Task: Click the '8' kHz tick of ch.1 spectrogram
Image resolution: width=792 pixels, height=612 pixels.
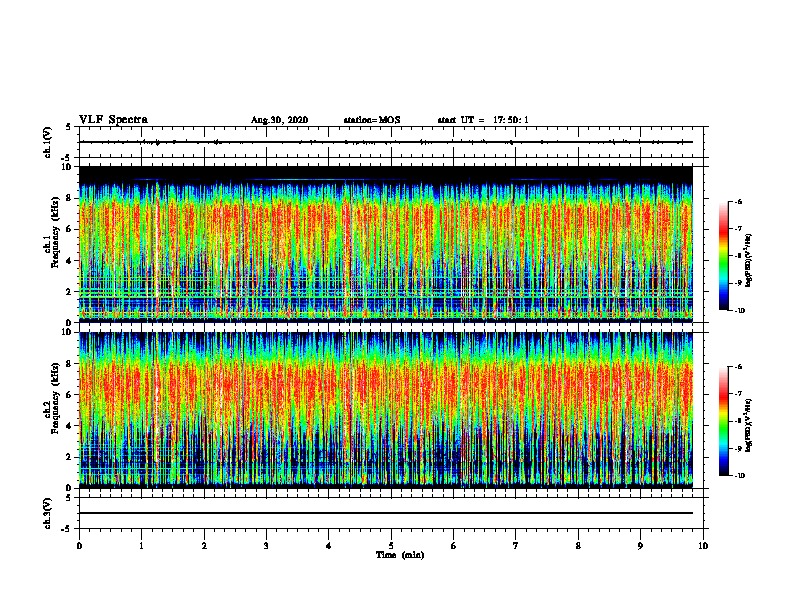Action: (x=69, y=198)
